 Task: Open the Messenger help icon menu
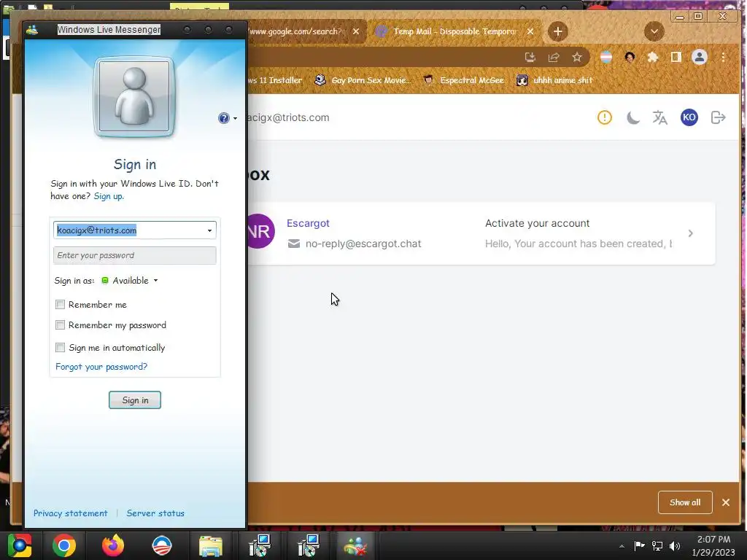228,118
